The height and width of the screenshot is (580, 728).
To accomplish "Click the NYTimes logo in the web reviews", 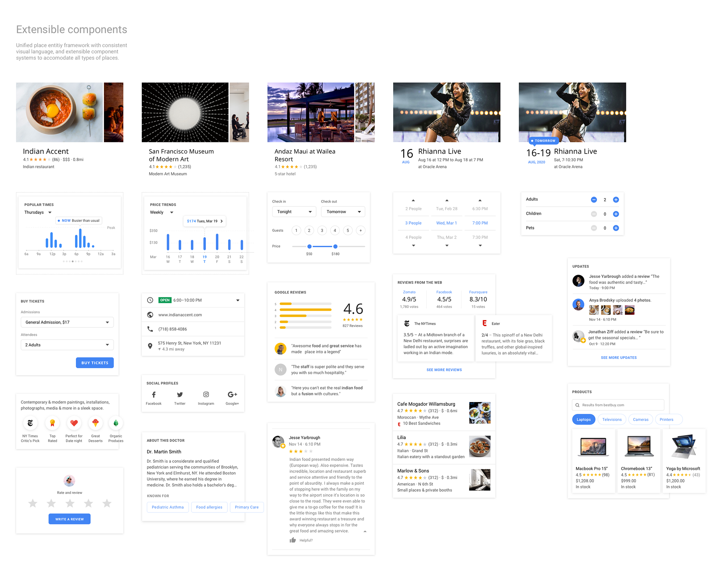I will [x=407, y=324].
